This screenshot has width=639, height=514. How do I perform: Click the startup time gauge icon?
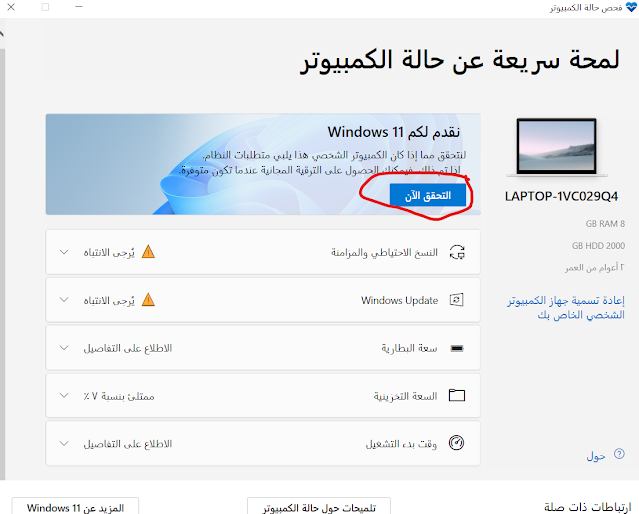[x=456, y=443]
